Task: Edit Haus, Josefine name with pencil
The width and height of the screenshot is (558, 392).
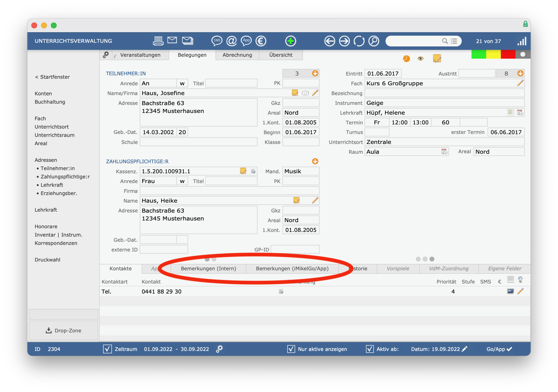Action: (x=315, y=93)
